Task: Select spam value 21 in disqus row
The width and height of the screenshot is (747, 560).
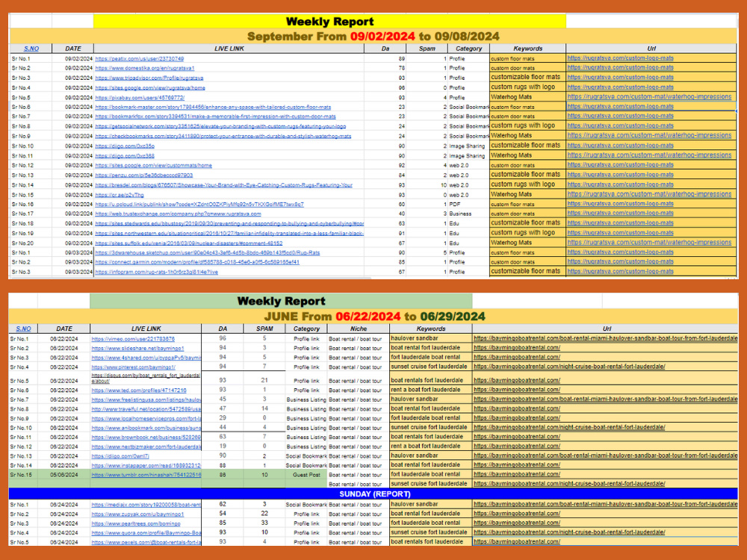Action: coord(264,381)
